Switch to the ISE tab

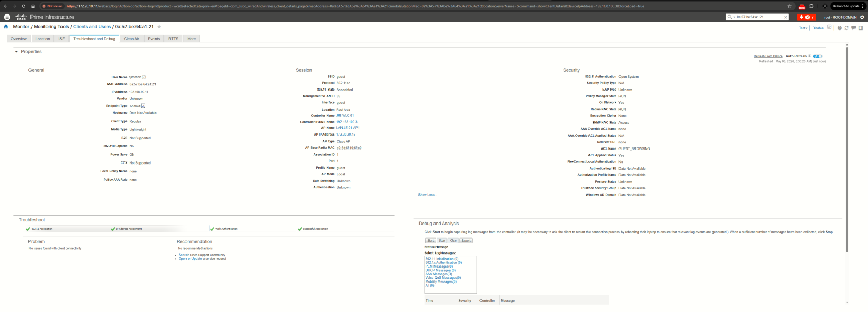pos(61,39)
